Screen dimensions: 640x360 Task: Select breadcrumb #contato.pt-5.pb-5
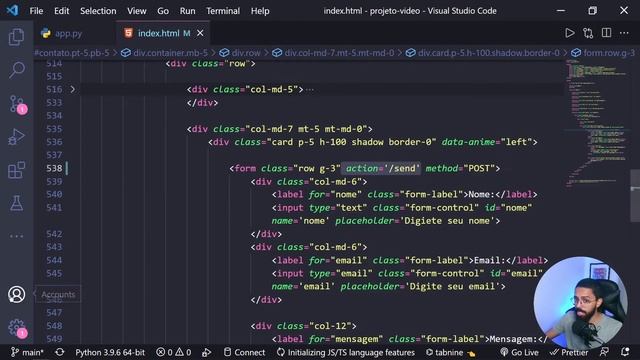pos(72,53)
